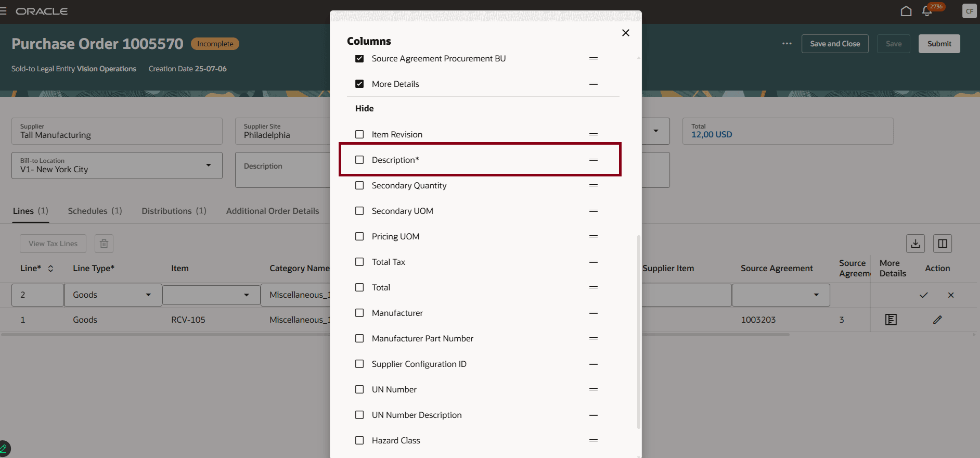This screenshot has height=458, width=980.
Task: Open the Oracle navigation hamburger menu
Action: point(3,11)
